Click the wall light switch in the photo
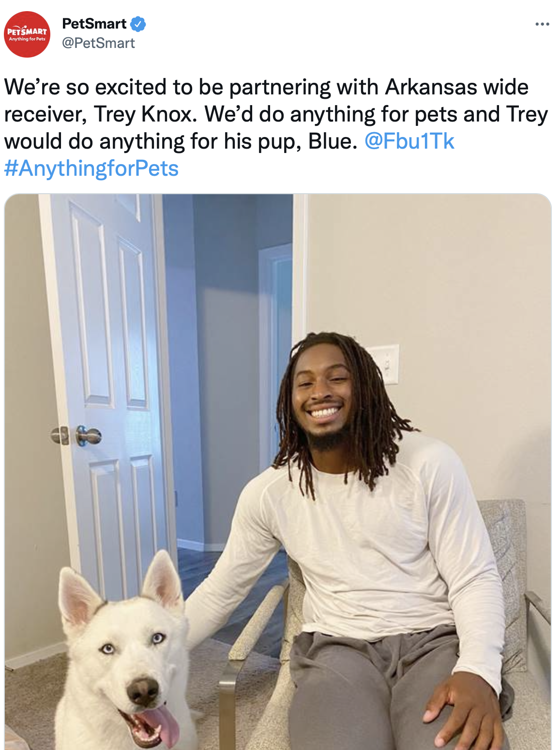The height and width of the screenshot is (750, 560). [x=386, y=364]
